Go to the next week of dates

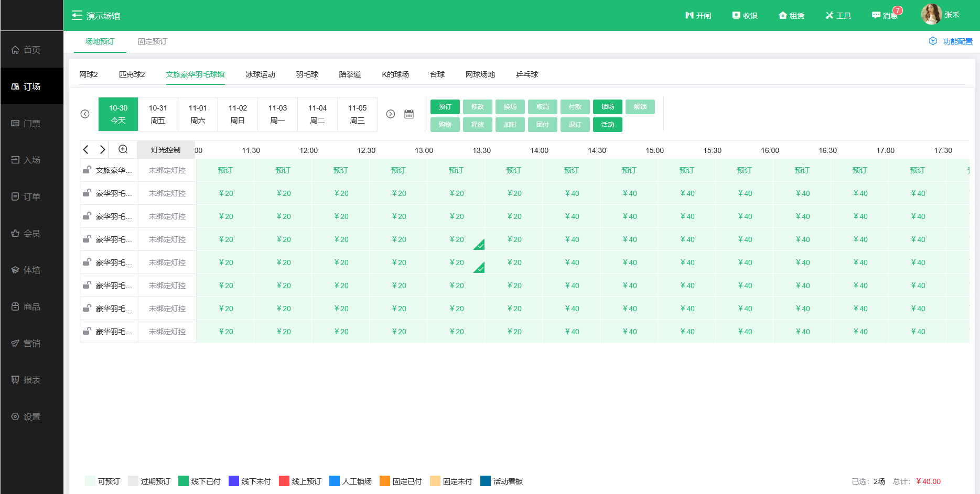tap(391, 114)
